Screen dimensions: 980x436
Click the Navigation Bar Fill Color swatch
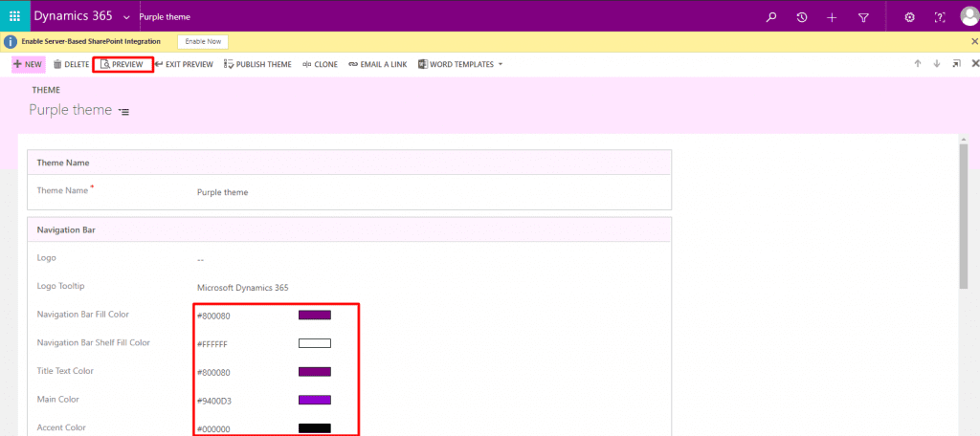point(315,316)
